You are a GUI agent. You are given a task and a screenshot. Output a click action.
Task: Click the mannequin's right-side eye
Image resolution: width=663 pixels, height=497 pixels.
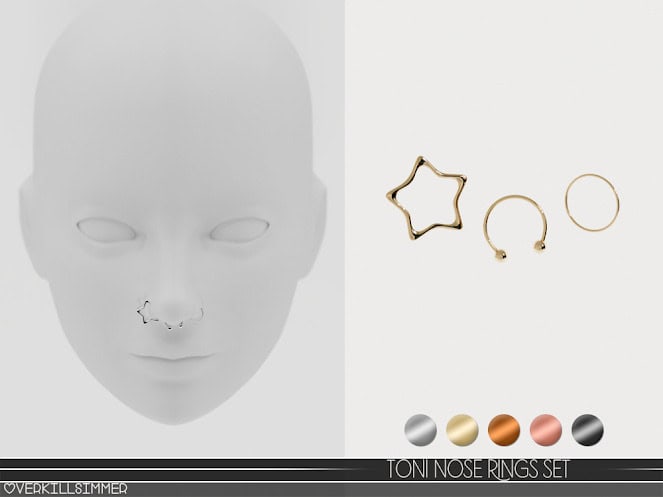235,232
